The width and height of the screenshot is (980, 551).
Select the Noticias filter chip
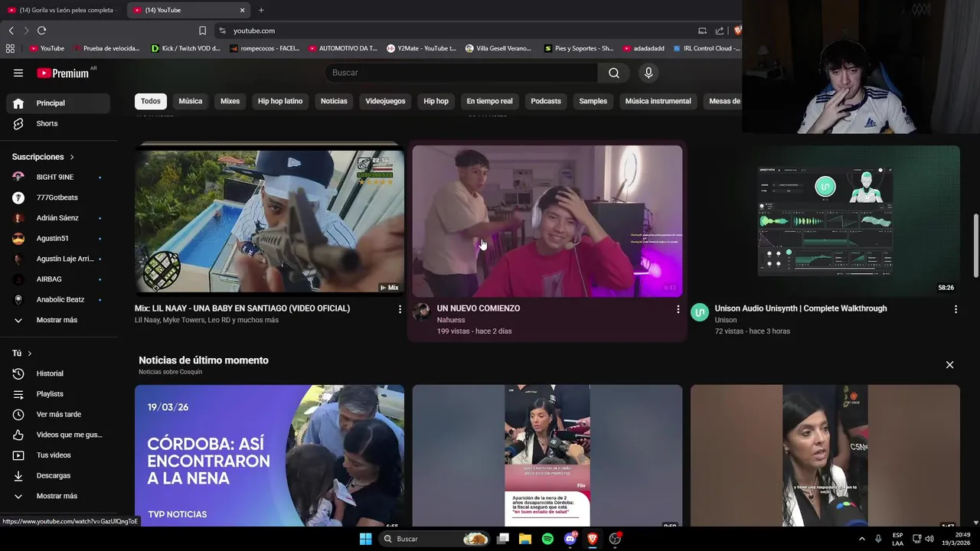coord(334,101)
